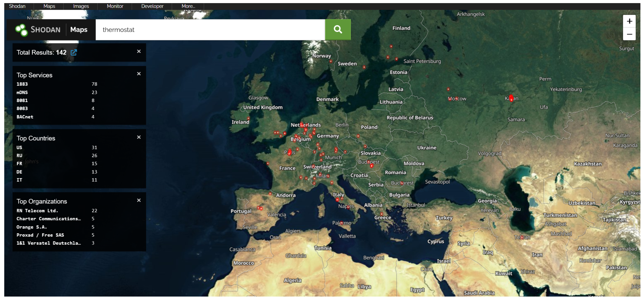
Task: Click the thermostat search input field
Action: tap(210, 30)
